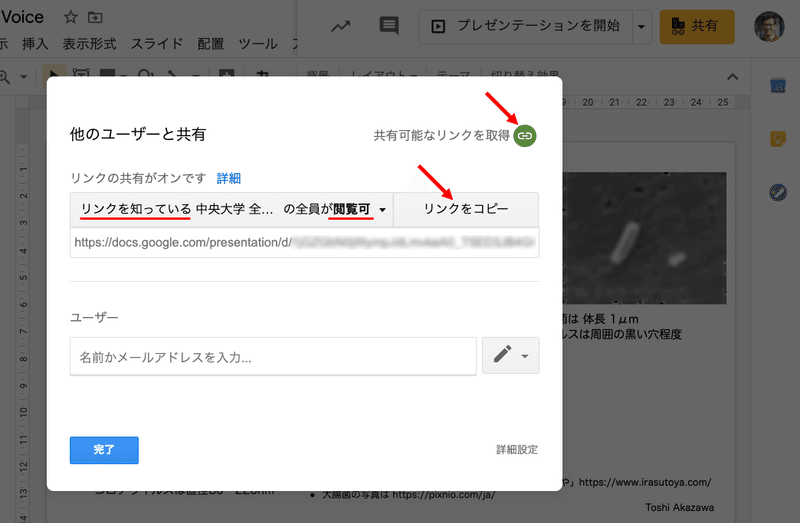800x523 pixels.
Task: Open the スライド menu
Action: 157,44
